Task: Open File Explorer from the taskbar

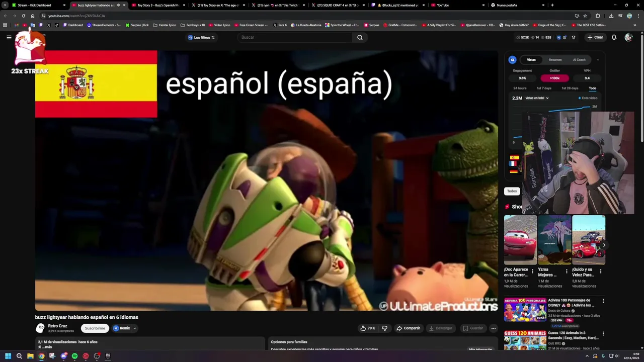Action: coord(30,356)
